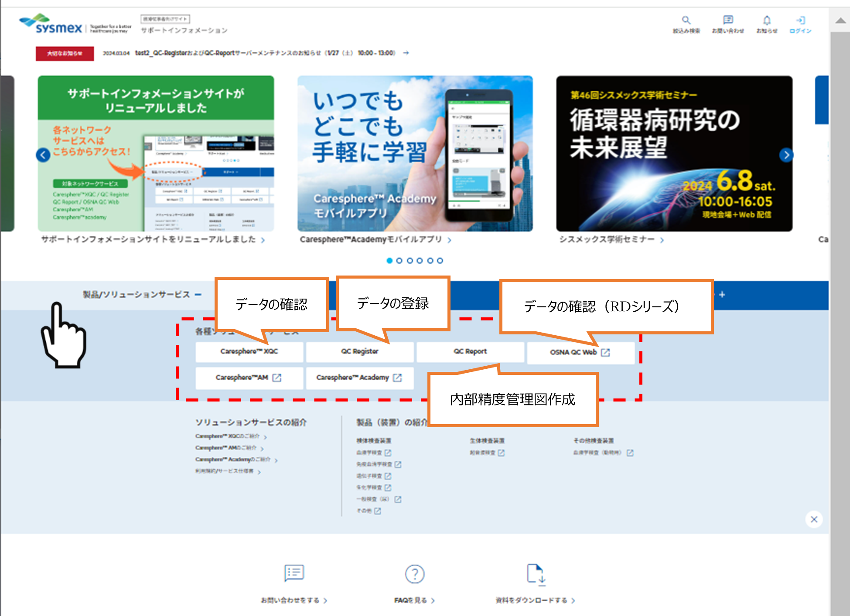Screen dimensions: 850x616
Task: Select the second carousel pagination dot
Action: pos(399,261)
